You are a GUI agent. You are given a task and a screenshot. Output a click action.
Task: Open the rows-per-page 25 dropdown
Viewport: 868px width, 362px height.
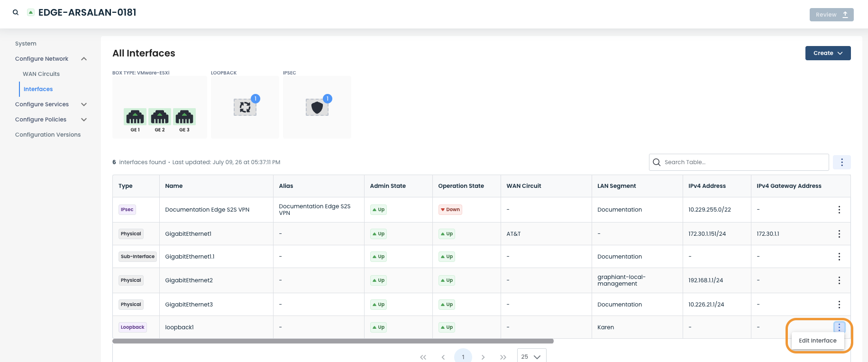point(531,357)
